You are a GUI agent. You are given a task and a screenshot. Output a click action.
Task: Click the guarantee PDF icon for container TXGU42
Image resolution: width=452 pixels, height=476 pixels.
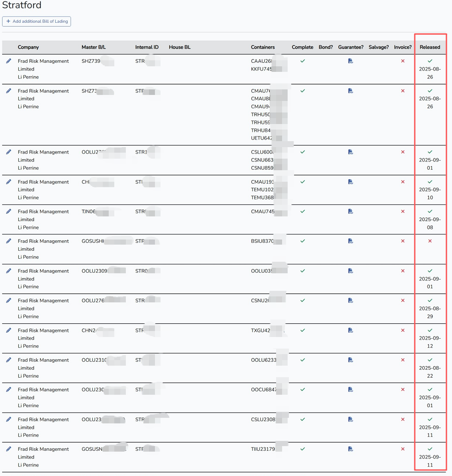point(351,330)
